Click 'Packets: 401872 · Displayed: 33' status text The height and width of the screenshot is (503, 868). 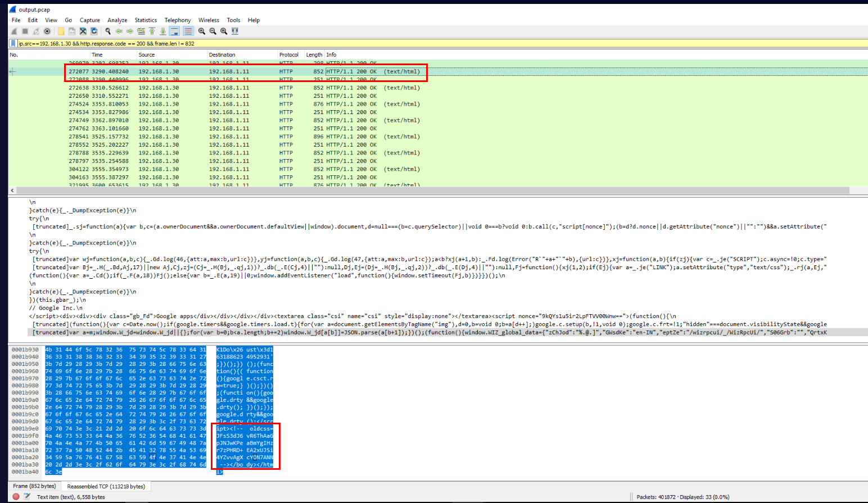pyautogui.click(x=683, y=497)
